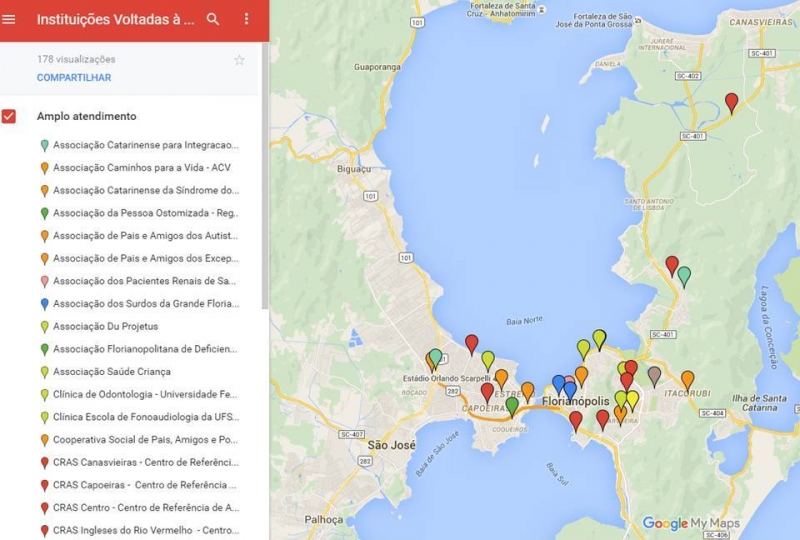Select Associação Caminhos para a Vida - ACV
Image resolution: width=800 pixels, height=540 pixels.
point(142,167)
